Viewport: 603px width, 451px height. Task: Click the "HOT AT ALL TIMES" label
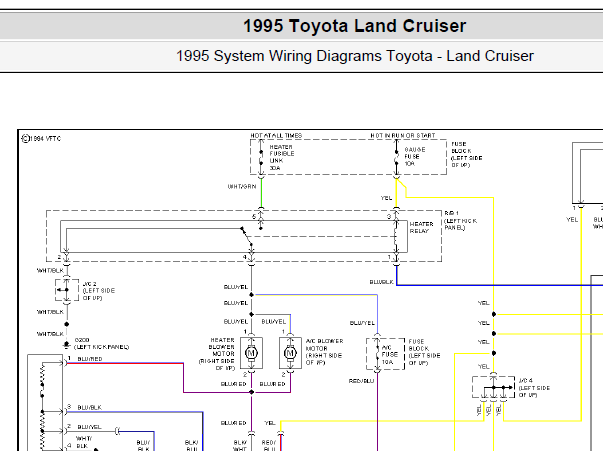(276, 136)
